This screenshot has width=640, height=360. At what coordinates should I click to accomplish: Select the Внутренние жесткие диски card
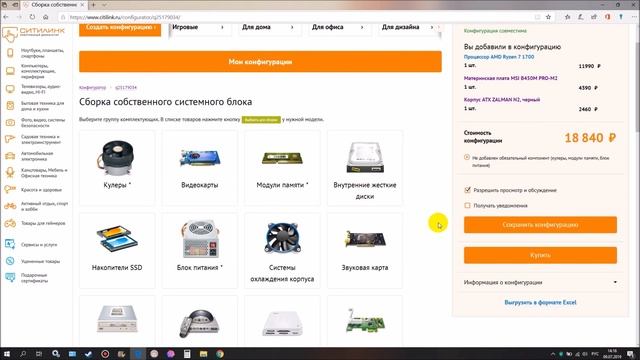tap(364, 167)
